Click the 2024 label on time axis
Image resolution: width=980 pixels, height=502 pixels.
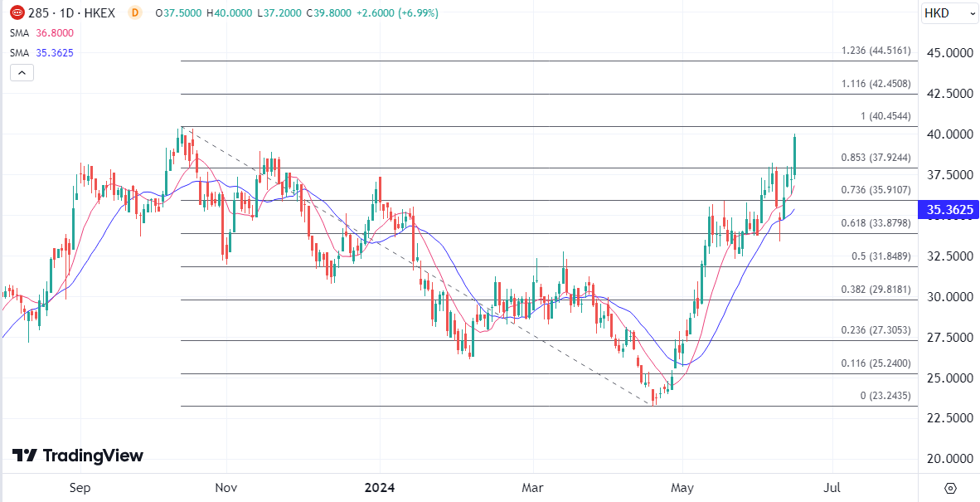tap(381, 488)
